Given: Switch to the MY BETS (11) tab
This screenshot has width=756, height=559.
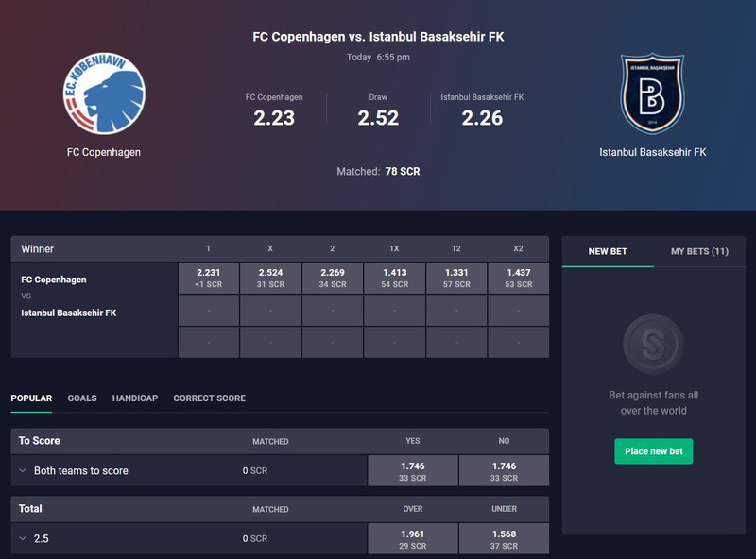Looking at the screenshot, I should [699, 251].
